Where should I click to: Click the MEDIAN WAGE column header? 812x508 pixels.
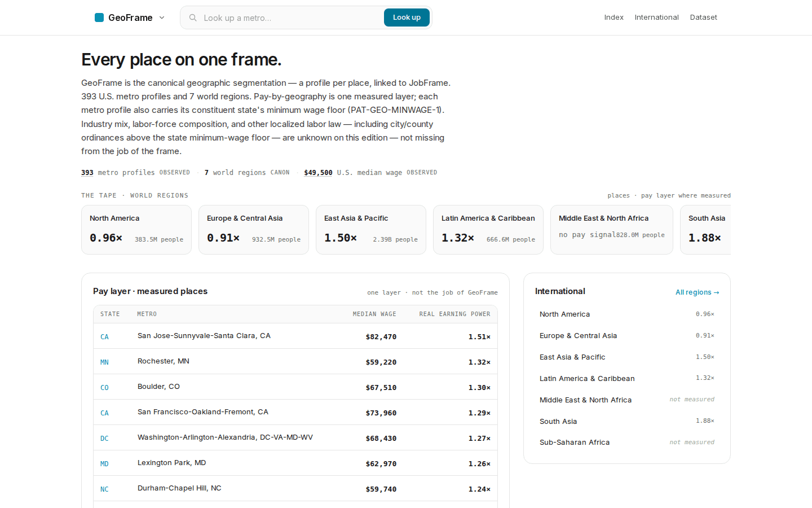(374, 314)
